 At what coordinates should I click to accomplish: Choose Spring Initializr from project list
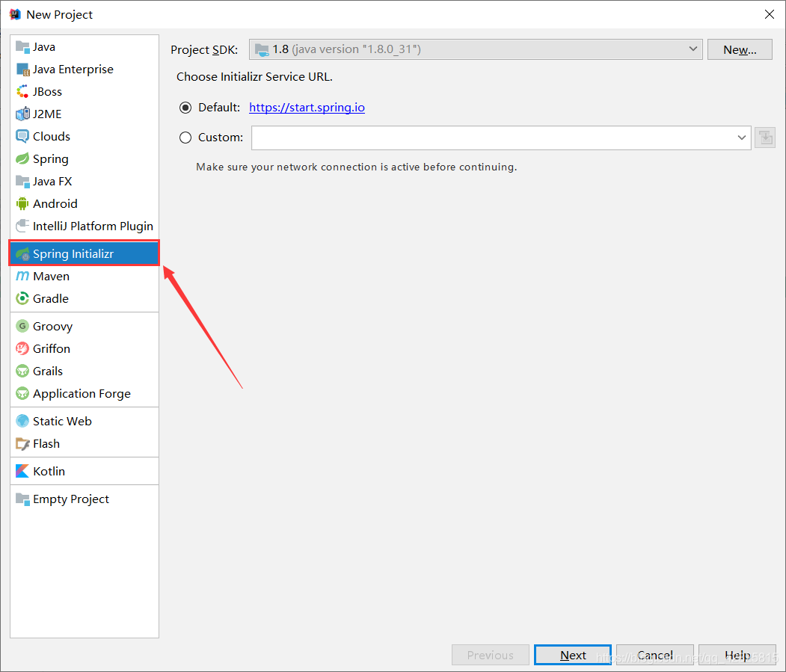point(73,254)
